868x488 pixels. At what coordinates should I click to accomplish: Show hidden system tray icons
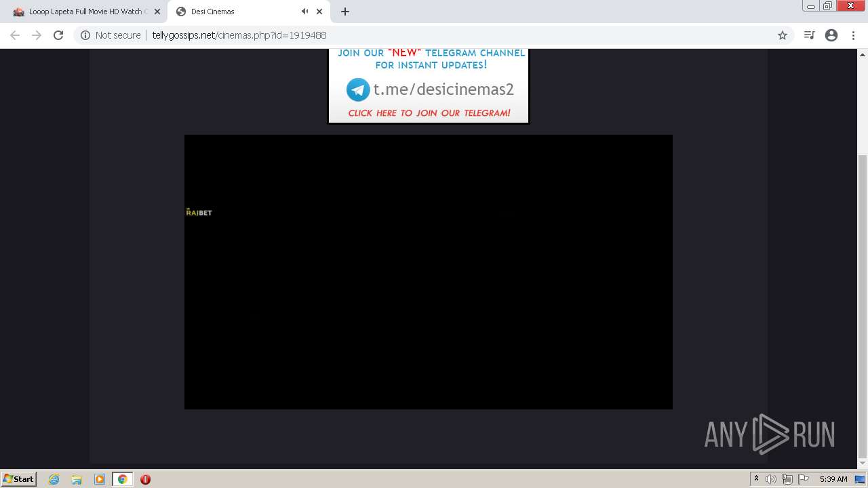click(x=756, y=479)
